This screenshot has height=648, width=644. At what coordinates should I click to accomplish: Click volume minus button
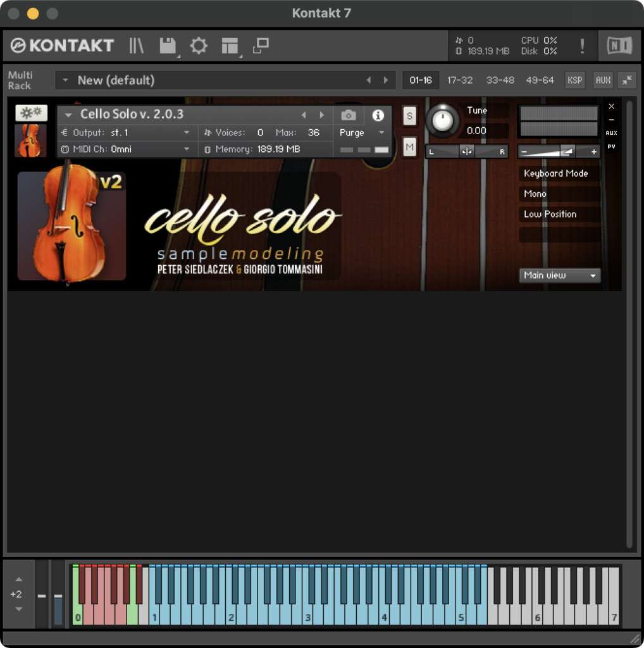point(524,152)
